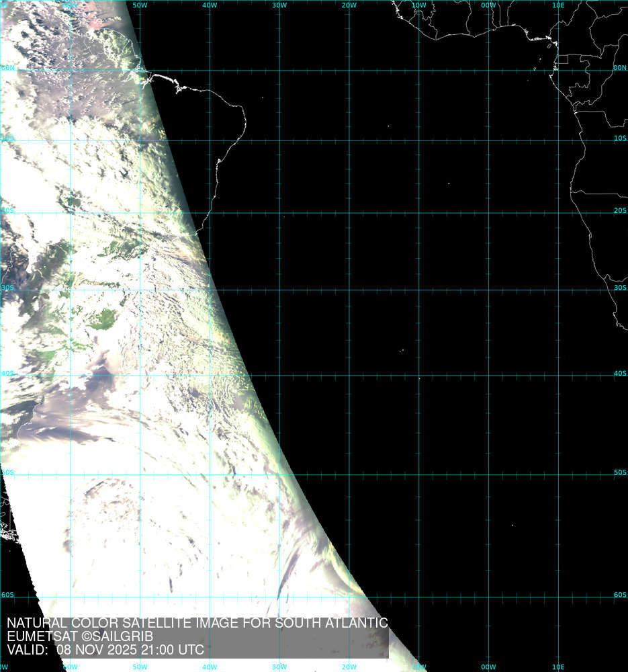Viewport: 628px width, 672px height.
Task: Click the 60S label on right edge
Action: [619, 595]
